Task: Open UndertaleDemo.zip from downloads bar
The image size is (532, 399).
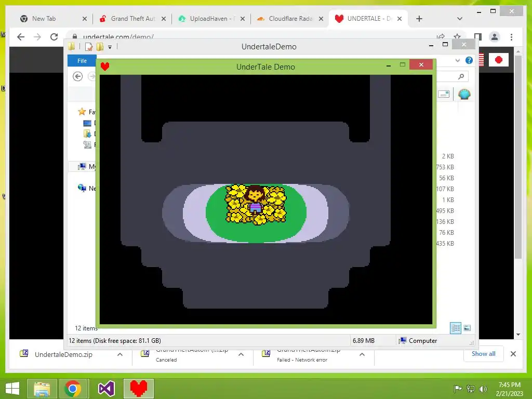Action: click(x=63, y=354)
